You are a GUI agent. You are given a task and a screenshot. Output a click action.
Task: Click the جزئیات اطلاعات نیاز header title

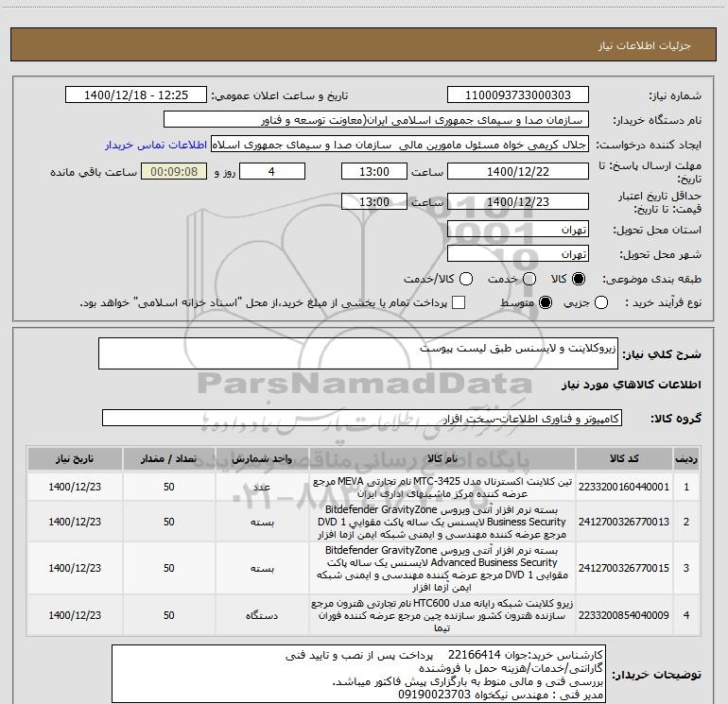[645, 45]
